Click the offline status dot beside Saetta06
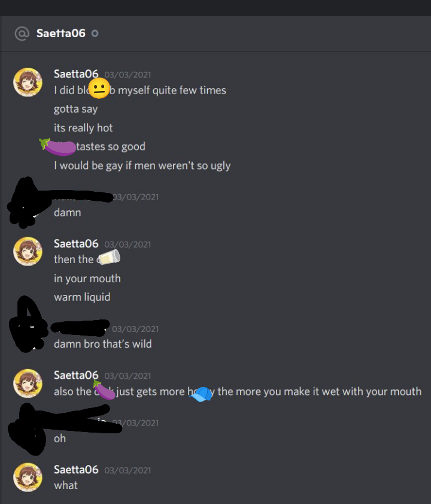 coord(95,34)
